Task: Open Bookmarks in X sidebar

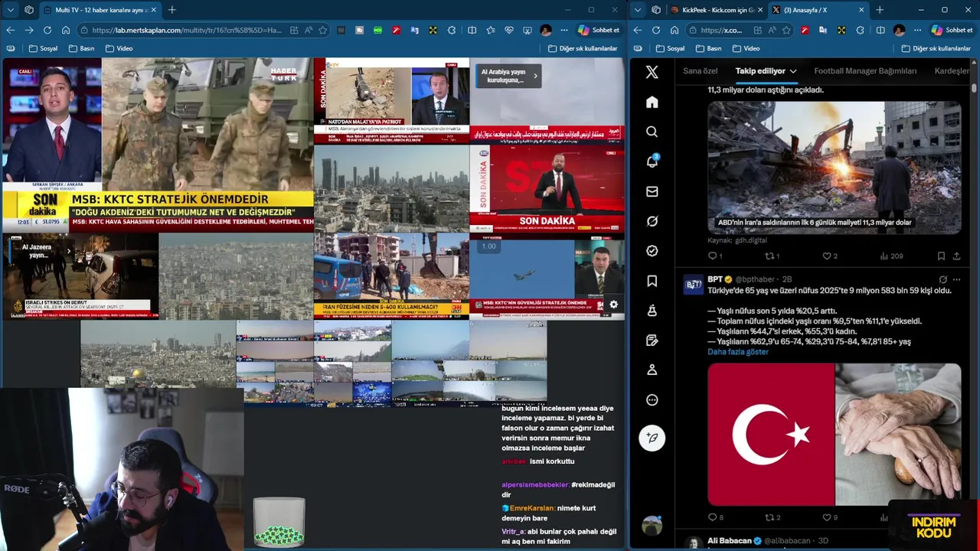Action: click(x=652, y=281)
